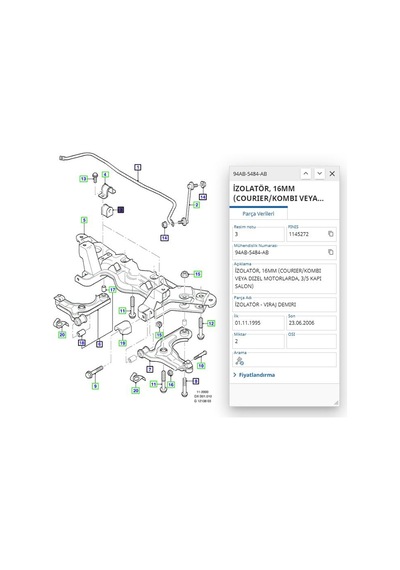Select callout 9 under the flanged bolt
This screenshot has width=400, height=570.
click(x=95, y=386)
